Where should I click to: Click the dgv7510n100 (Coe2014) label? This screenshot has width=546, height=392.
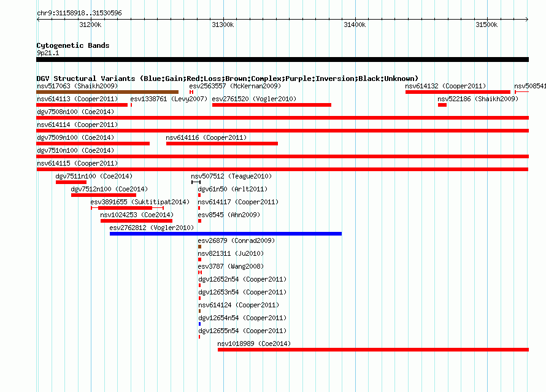(75, 150)
